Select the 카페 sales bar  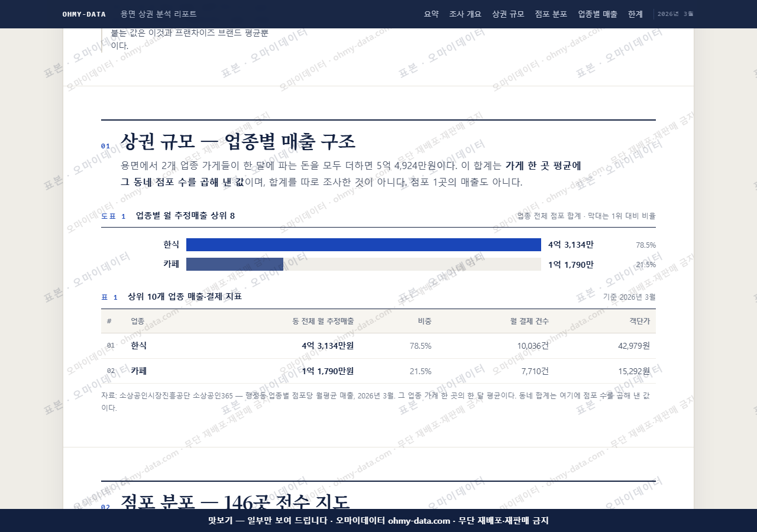point(235,264)
